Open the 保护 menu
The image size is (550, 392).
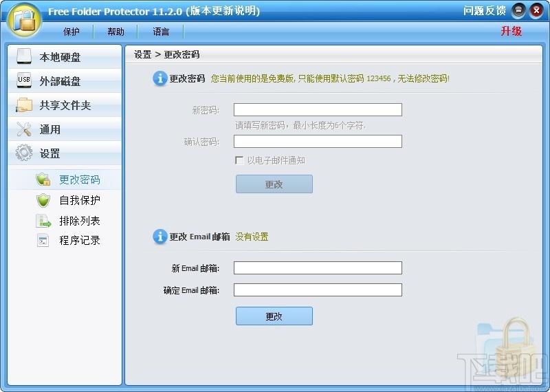(x=71, y=32)
